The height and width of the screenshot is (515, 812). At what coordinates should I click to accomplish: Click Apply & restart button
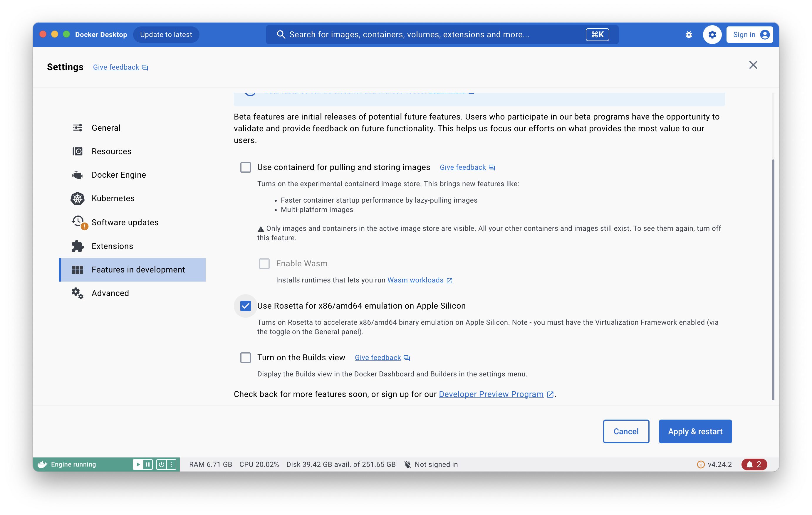[x=695, y=431]
